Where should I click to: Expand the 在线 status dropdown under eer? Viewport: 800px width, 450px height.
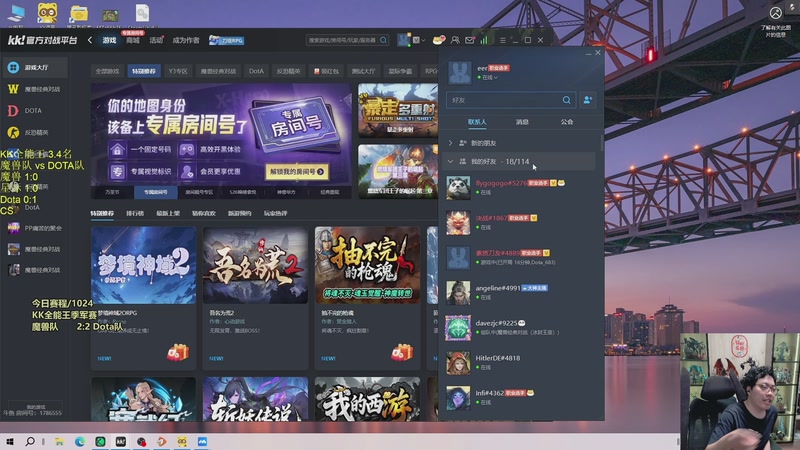(487, 78)
